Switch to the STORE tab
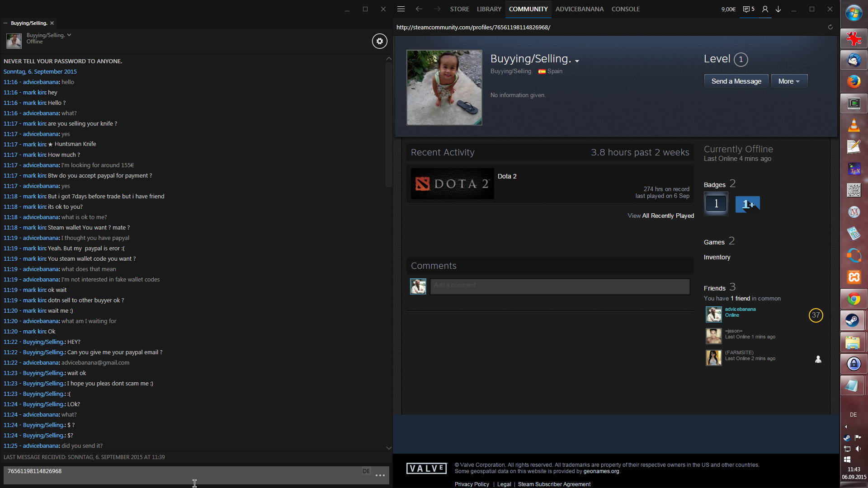This screenshot has height=488, width=868. tap(459, 9)
